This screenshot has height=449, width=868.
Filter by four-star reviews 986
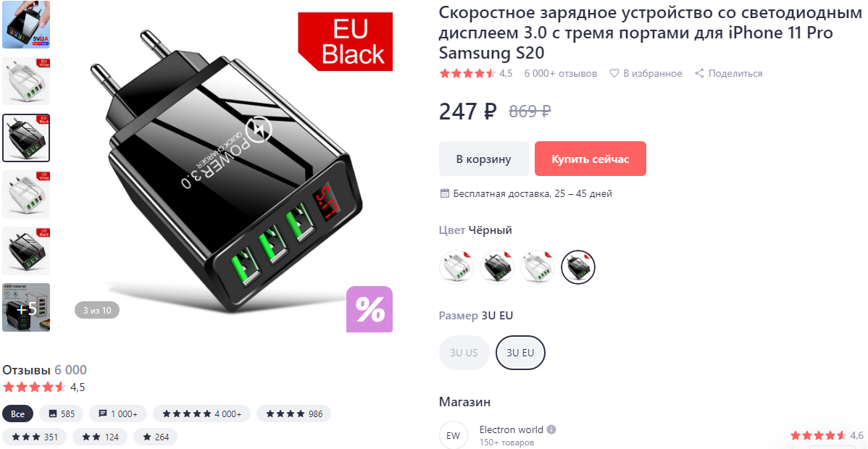tap(293, 414)
